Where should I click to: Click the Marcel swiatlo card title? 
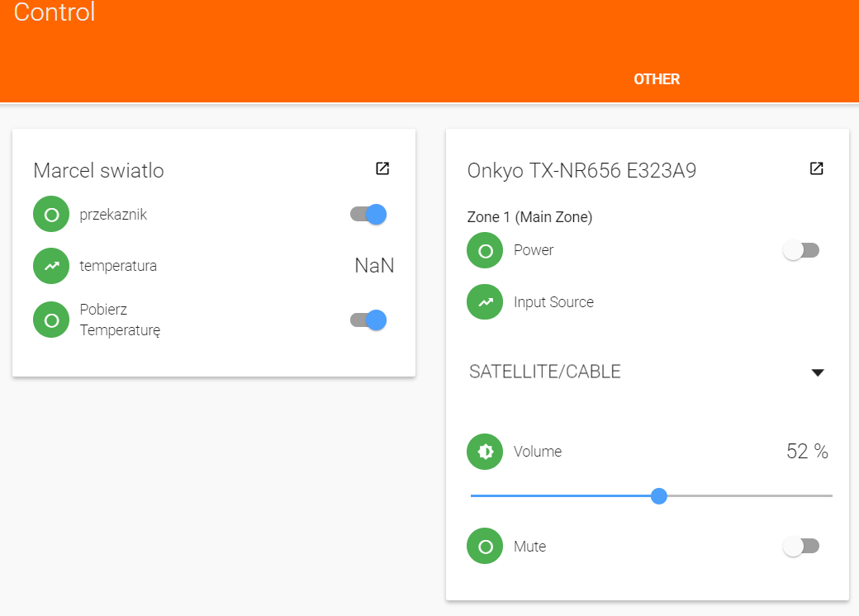coord(98,170)
